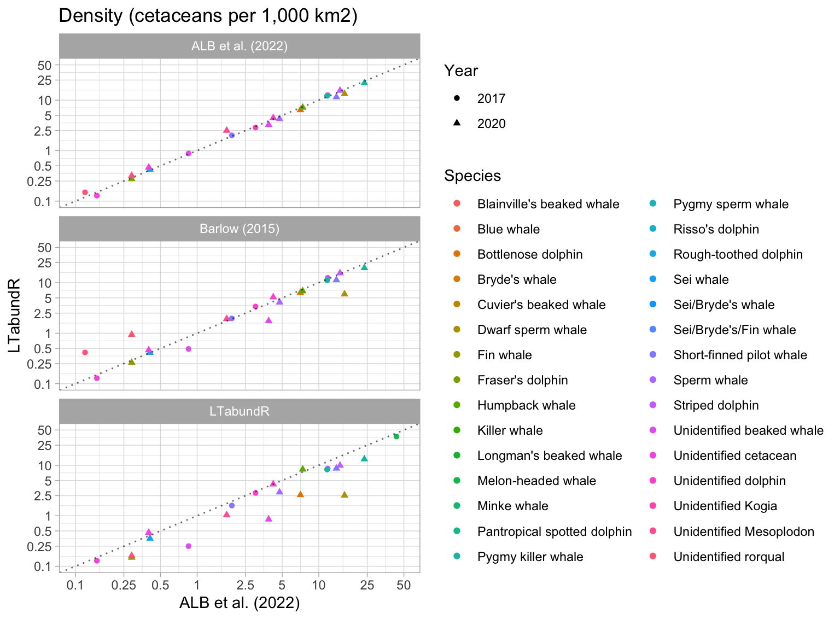Select the Blainville's beaked whale legend dot
840x619 pixels.
tap(457, 204)
